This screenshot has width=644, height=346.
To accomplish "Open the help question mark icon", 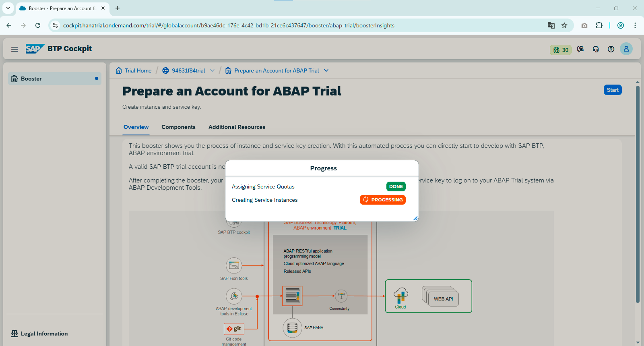I will 611,49.
